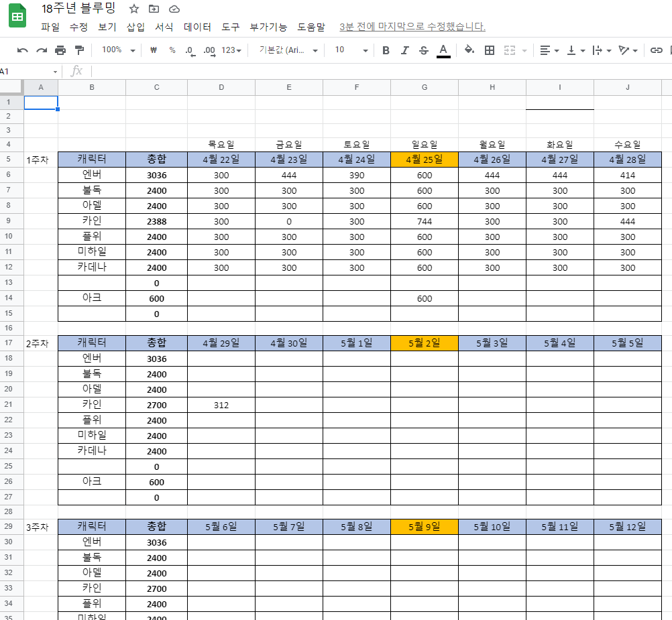Click the undo icon in the toolbar
The height and width of the screenshot is (620, 672).
tap(23, 50)
